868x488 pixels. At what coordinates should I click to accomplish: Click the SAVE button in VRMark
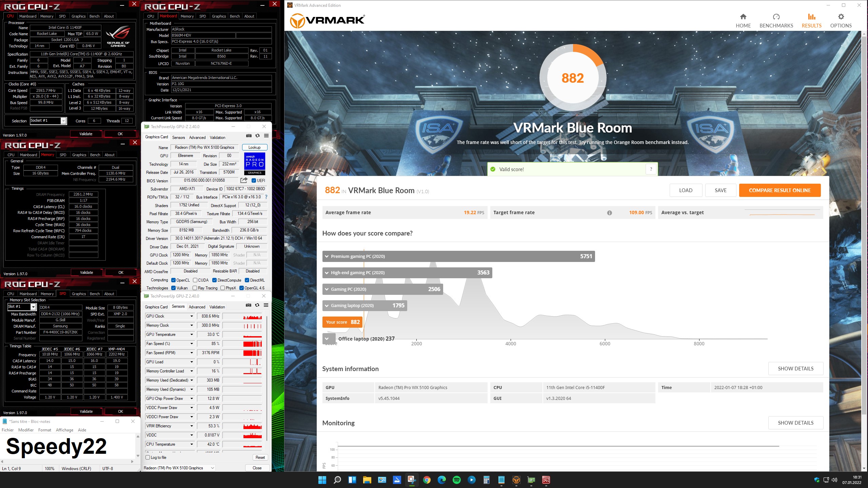coord(721,190)
